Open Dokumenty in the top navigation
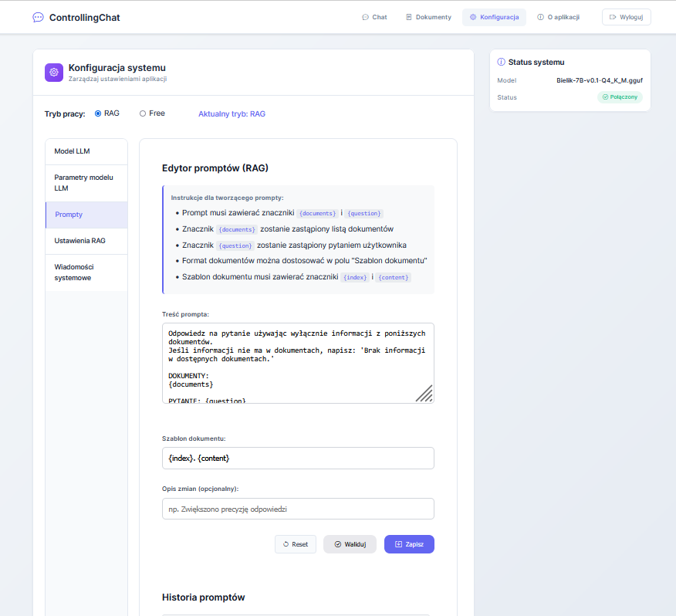The height and width of the screenshot is (616, 676). click(x=428, y=17)
